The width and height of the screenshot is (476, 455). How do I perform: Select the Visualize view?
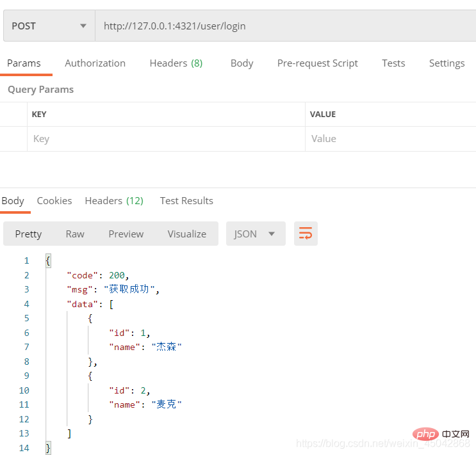tap(187, 234)
